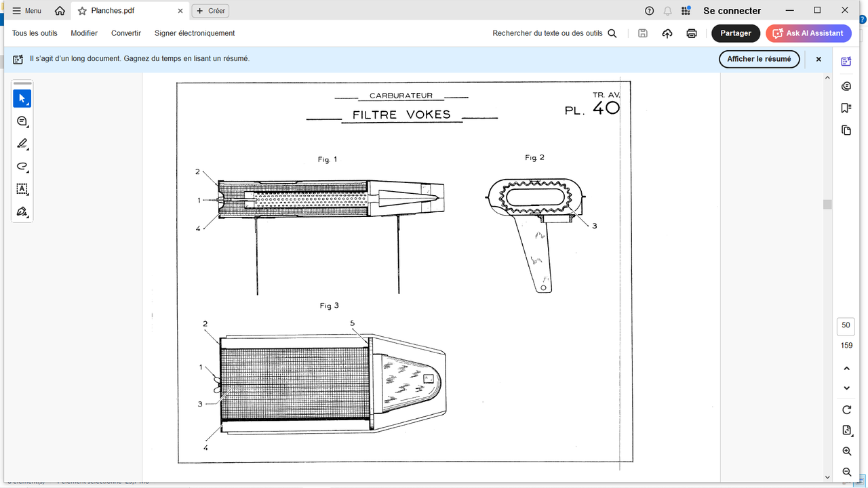Click the total page count 159
868x488 pixels.
(x=846, y=346)
